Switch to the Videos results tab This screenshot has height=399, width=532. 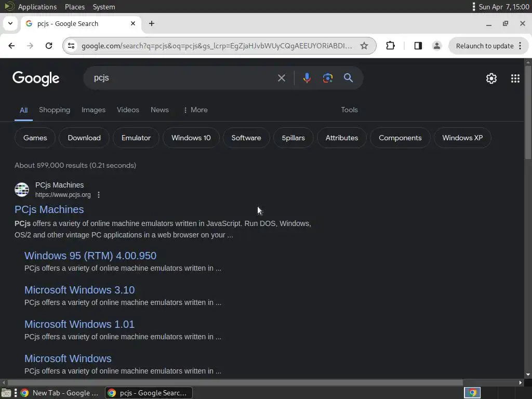pos(128,110)
